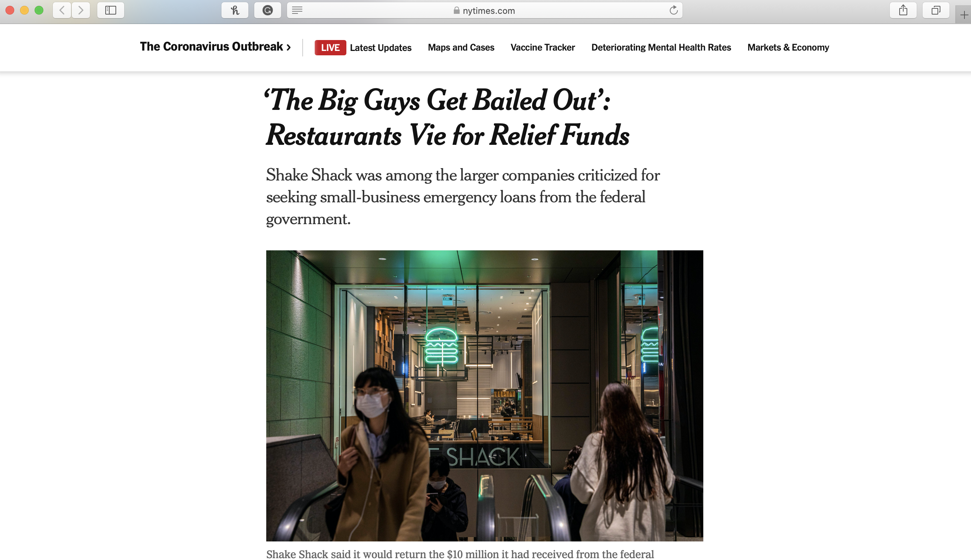Open Markets & Economy section
This screenshot has height=560, width=971.
coord(788,47)
